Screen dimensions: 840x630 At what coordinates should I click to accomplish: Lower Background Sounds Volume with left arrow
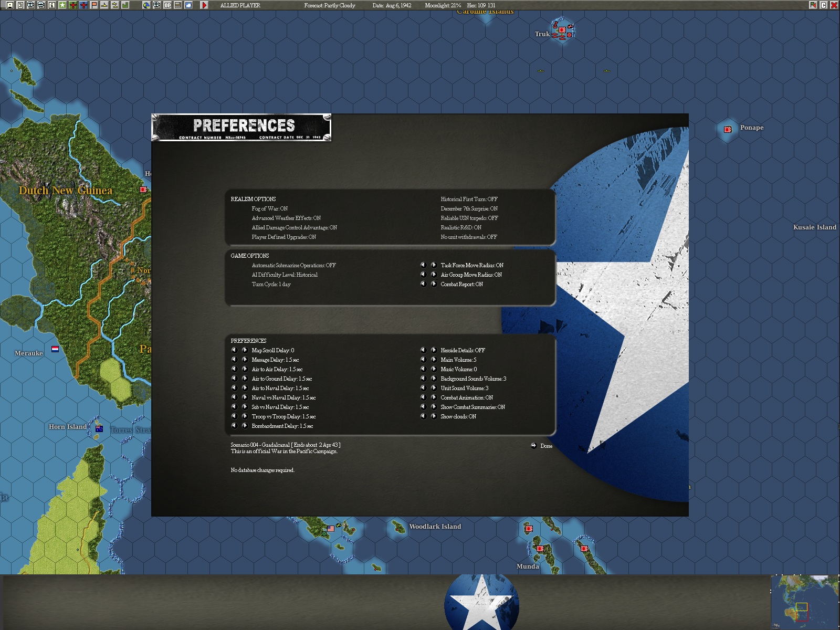(423, 379)
